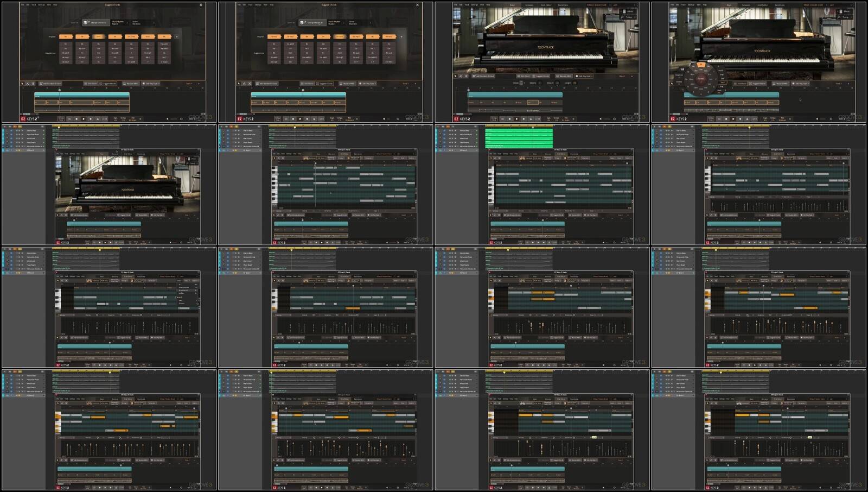
Task: Adjust master volume slider in seven-chord frame
Action: point(174,119)
